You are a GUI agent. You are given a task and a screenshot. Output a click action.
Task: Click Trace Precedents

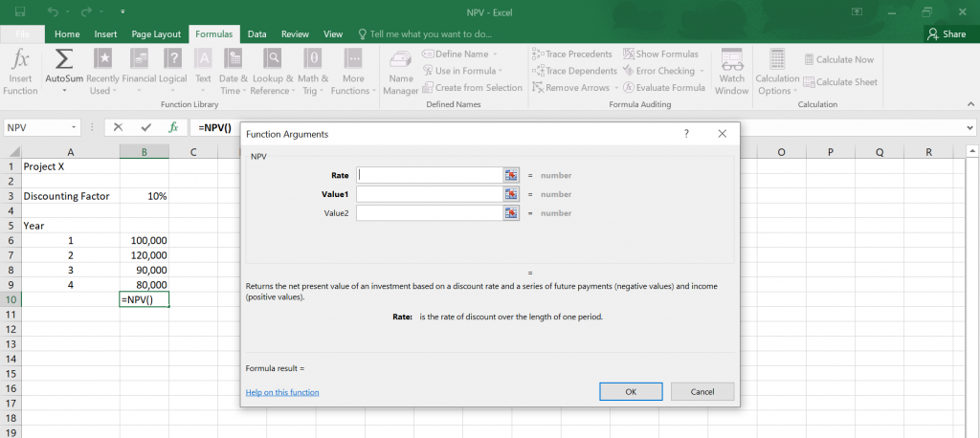click(x=572, y=54)
